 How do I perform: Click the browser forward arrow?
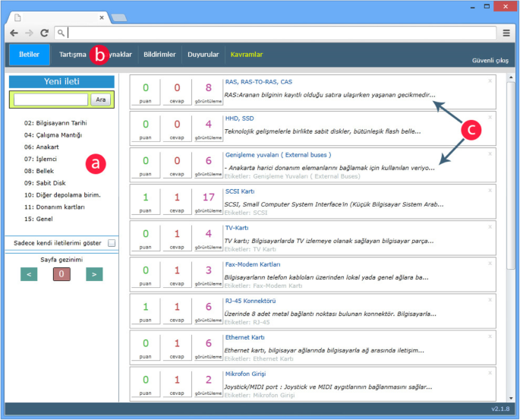point(30,33)
